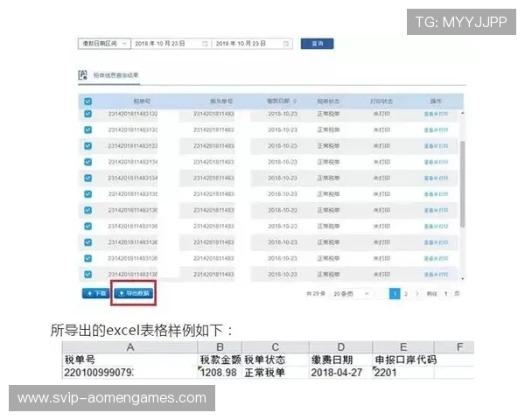Screen dimensions: 525x420
Task: Click the jump-to-page input box
Action: (446, 294)
